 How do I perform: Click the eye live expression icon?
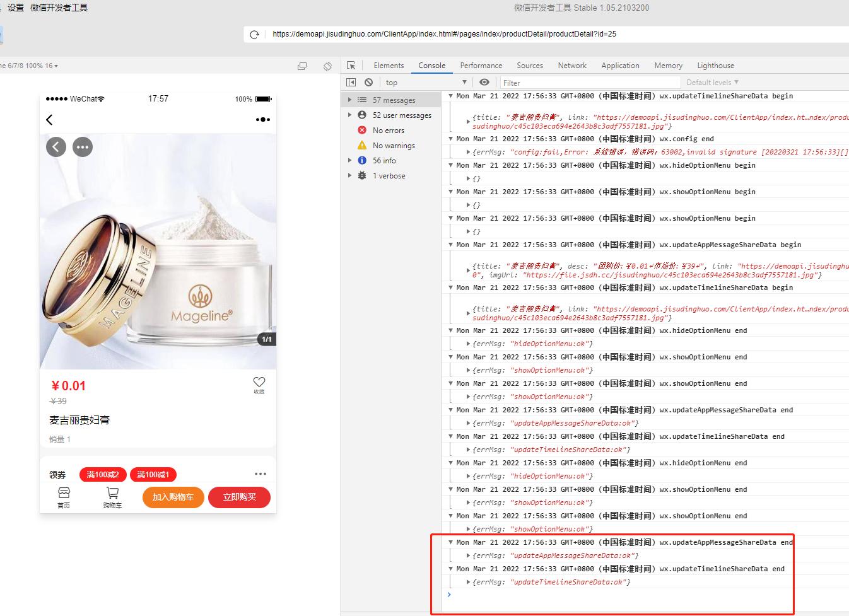pyautogui.click(x=484, y=83)
